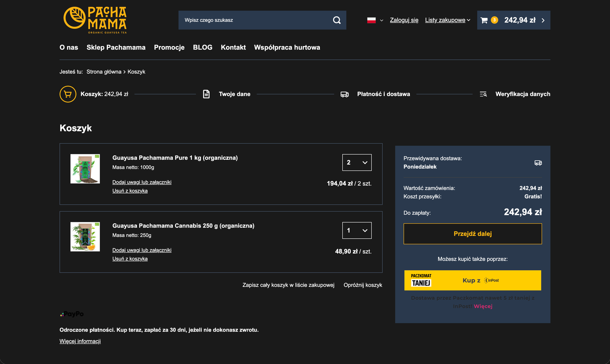Click the 194,04 zł / 2 szt. price

tap(349, 183)
